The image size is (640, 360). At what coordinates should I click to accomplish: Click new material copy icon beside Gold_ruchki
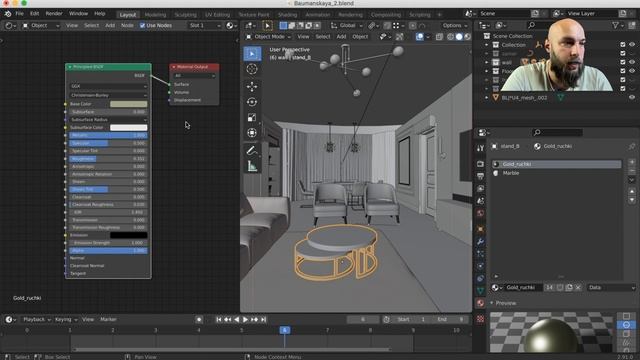point(569,287)
